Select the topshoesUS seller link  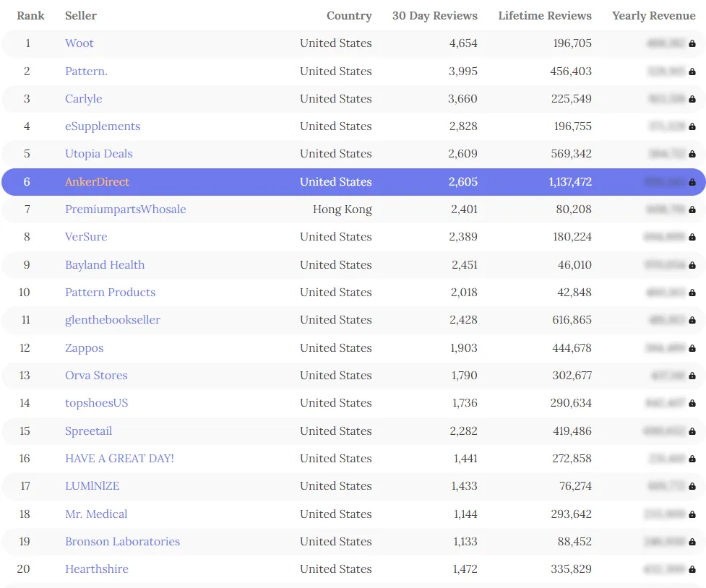[96, 402]
